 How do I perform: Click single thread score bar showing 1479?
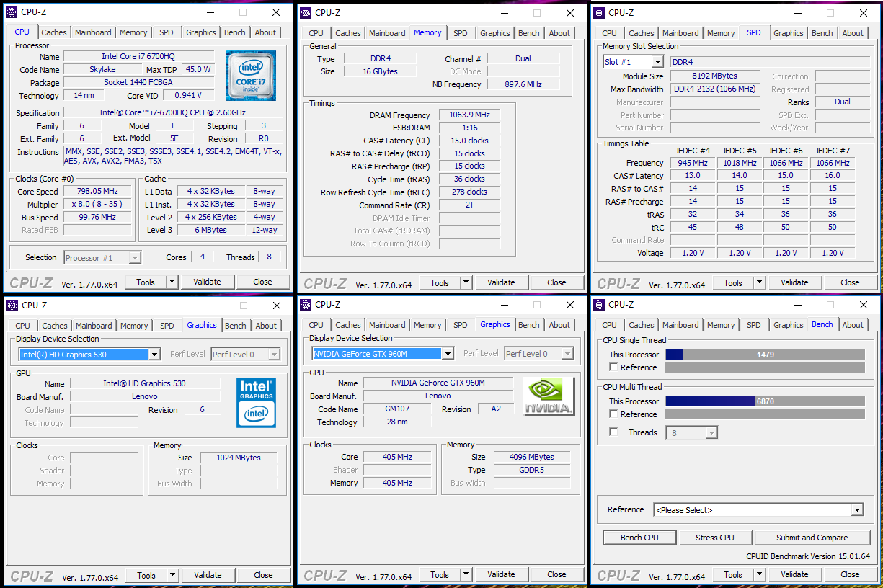765,355
